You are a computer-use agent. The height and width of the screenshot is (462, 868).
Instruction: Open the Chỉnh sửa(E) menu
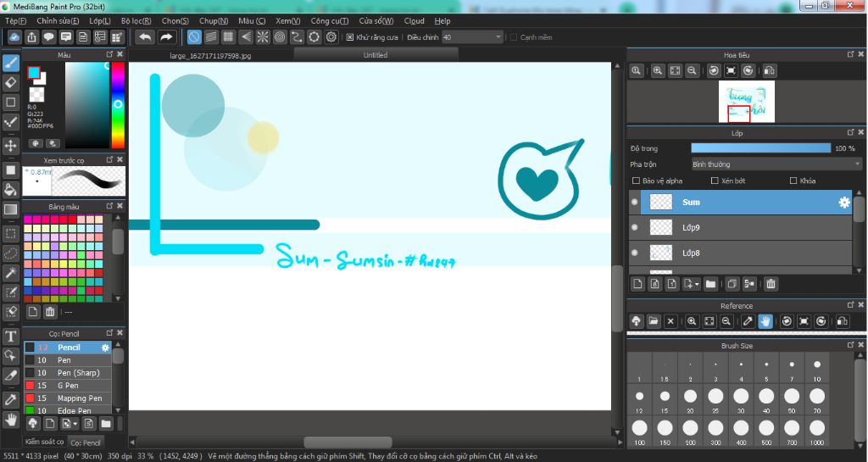pos(58,21)
